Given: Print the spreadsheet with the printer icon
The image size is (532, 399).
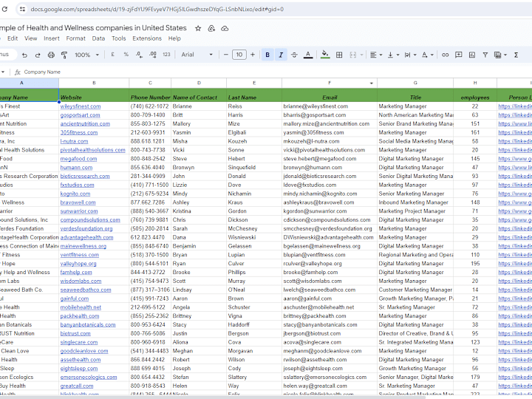Looking at the screenshot, I should pos(51,55).
